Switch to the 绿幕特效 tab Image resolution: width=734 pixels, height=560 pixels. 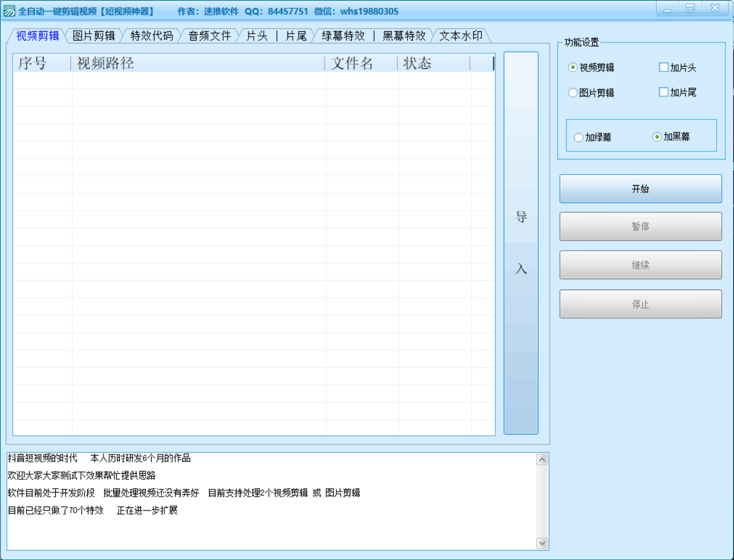[343, 36]
